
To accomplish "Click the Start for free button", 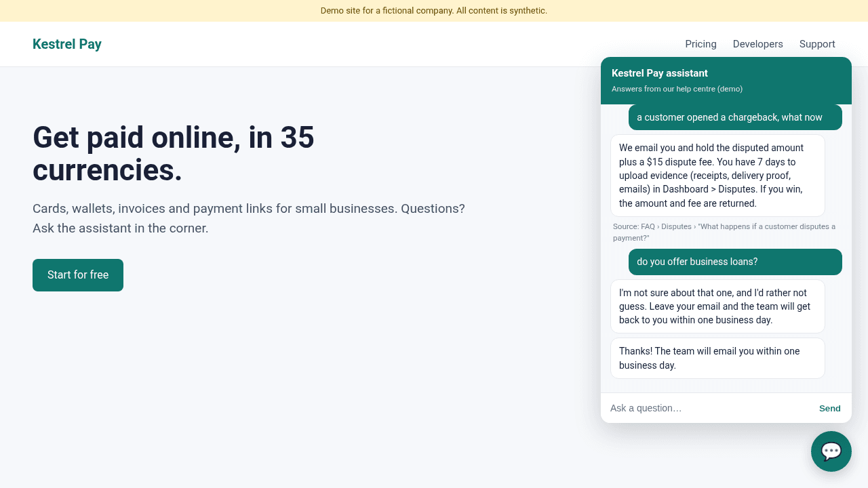I will coord(78,275).
